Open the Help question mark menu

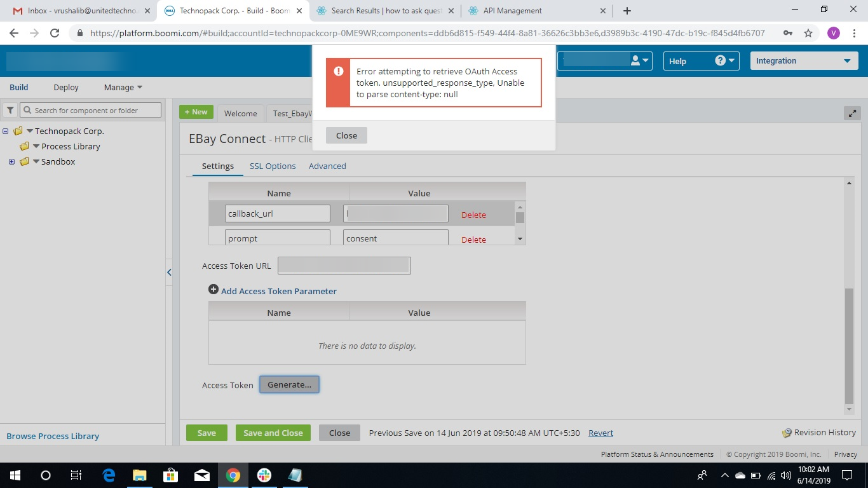pyautogui.click(x=724, y=60)
